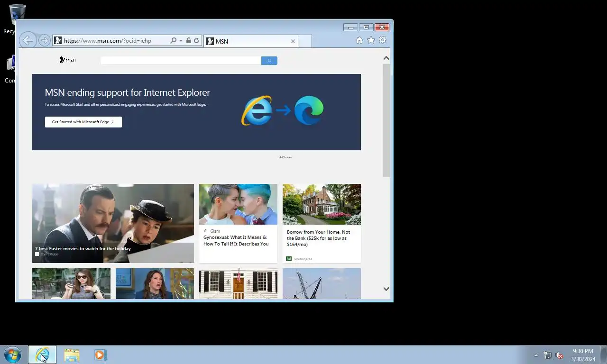Click the Tom's Guide source label
Image resolution: width=607 pixels, height=364 pixels.
tap(49, 255)
